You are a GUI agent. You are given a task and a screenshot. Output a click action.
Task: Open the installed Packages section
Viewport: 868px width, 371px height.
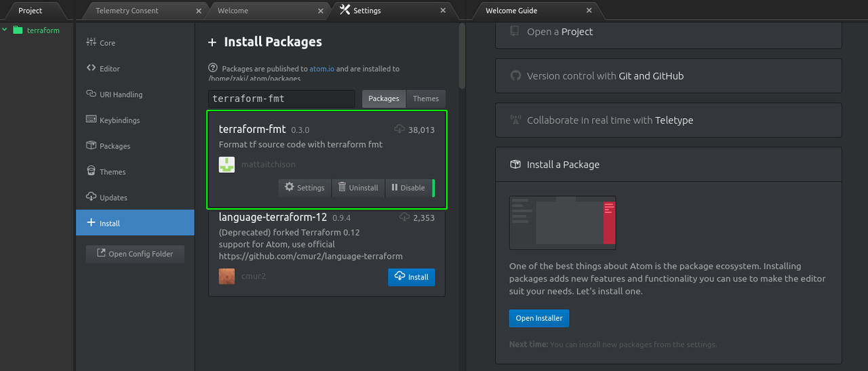[115, 146]
